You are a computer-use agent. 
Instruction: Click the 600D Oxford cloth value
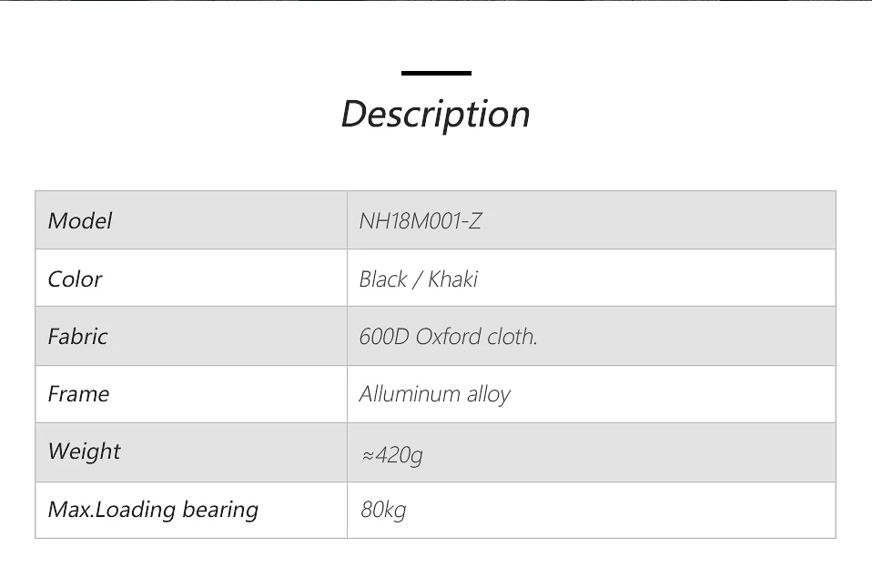coord(448,336)
